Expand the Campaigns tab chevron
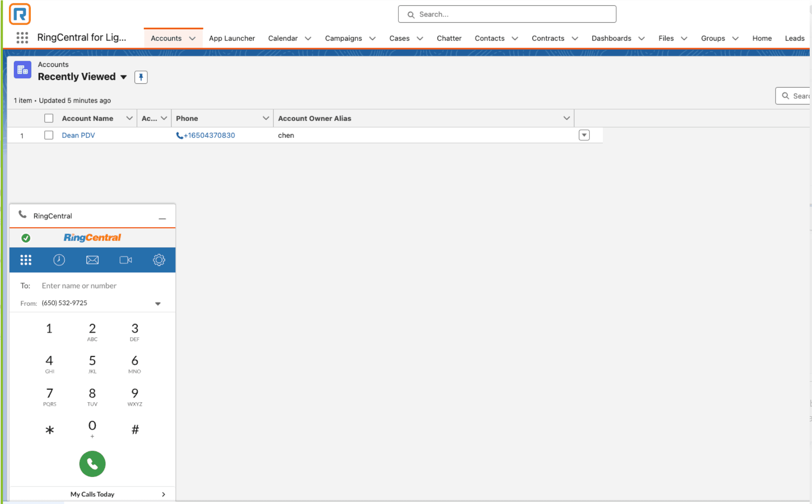Image resolution: width=812 pixels, height=504 pixels. coord(372,38)
